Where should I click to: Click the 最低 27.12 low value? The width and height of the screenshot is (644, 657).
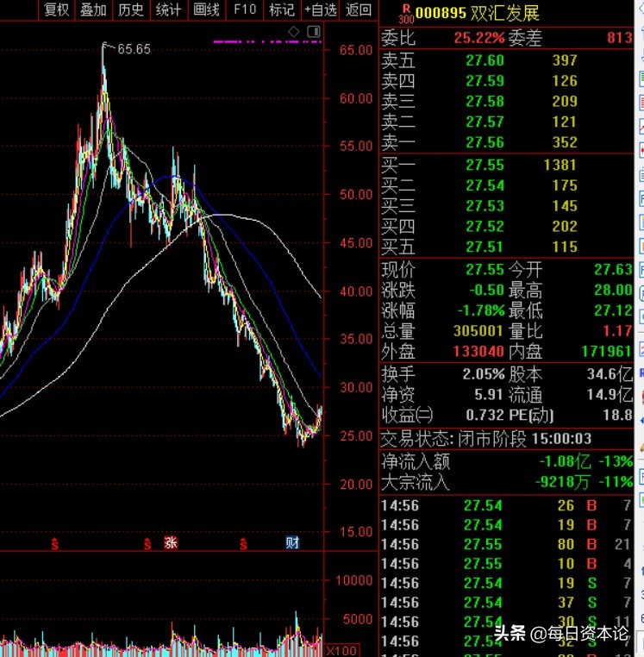[x=613, y=310]
